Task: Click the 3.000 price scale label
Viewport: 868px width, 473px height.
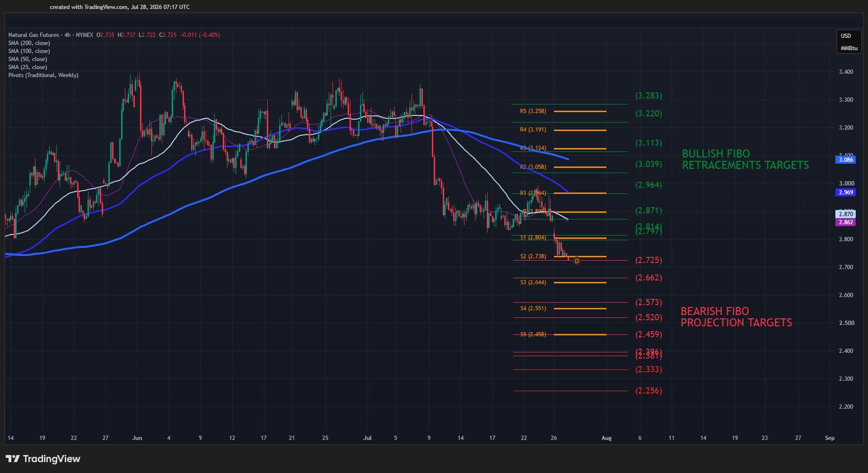Action: coord(846,184)
